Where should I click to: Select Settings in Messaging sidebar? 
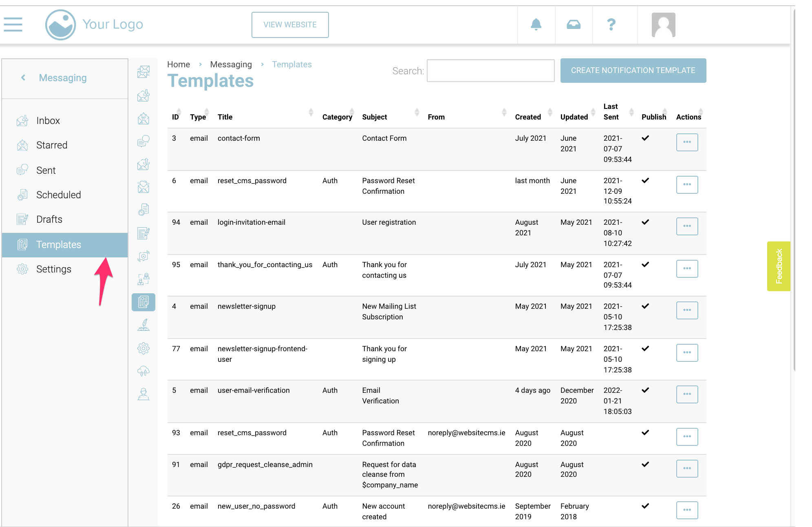pyautogui.click(x=53, y=269)
